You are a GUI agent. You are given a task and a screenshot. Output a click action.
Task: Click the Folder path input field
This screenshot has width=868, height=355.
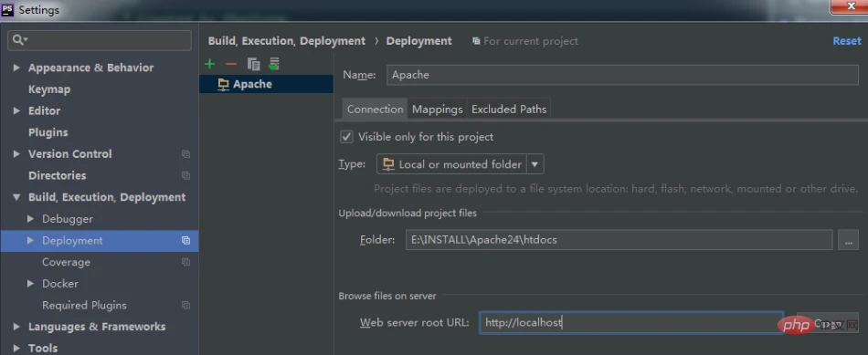point(619,240)
